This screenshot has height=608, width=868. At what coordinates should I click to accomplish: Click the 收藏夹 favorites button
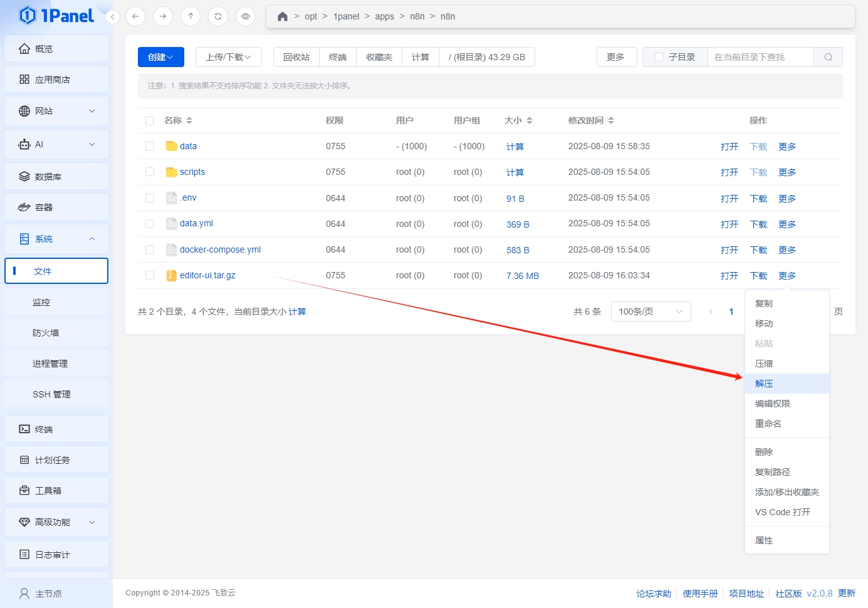pos(379,57)
